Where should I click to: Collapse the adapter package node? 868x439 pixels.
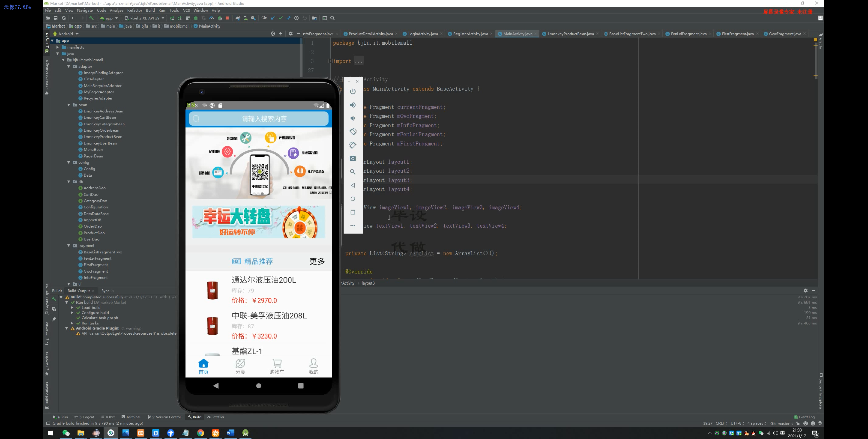[69, 67]
